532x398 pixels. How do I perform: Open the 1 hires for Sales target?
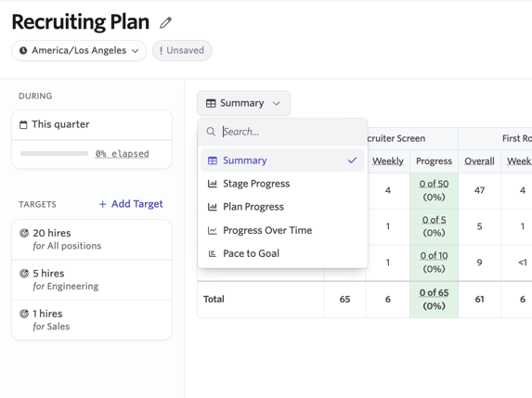pos(92,320)
